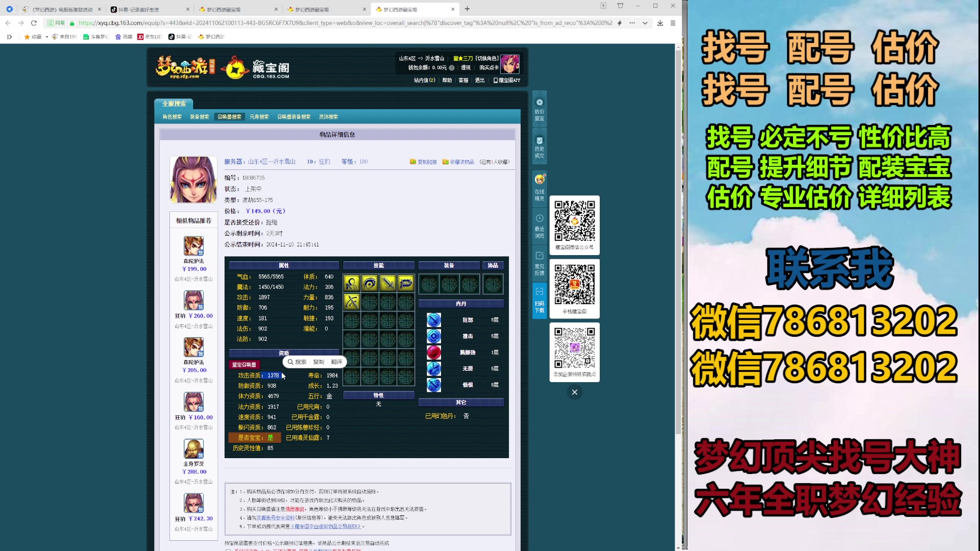Click the fourth pet skill icon

pyautogui.click(x=406, y=283)
